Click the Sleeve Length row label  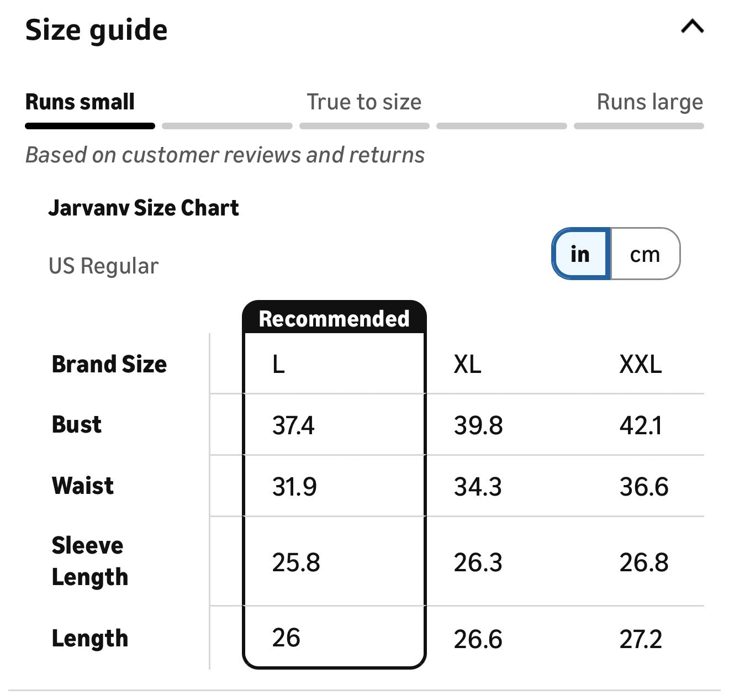89,561
